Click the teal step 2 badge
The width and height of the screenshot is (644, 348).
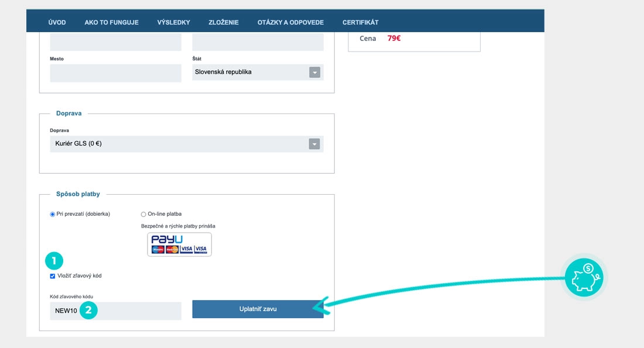(x=88, y=310)
